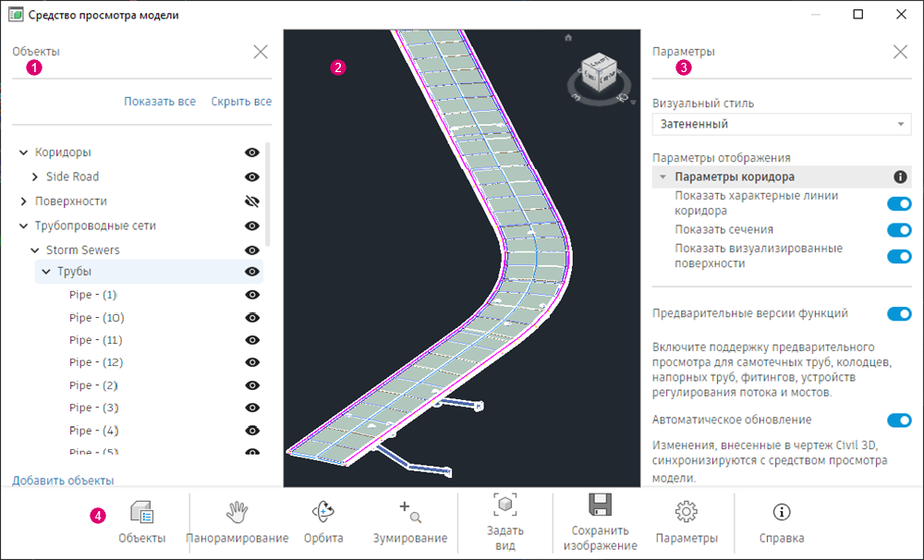Expand the Поверхности node
This screenshot has height=560, width=924.
tap(24, 201)
